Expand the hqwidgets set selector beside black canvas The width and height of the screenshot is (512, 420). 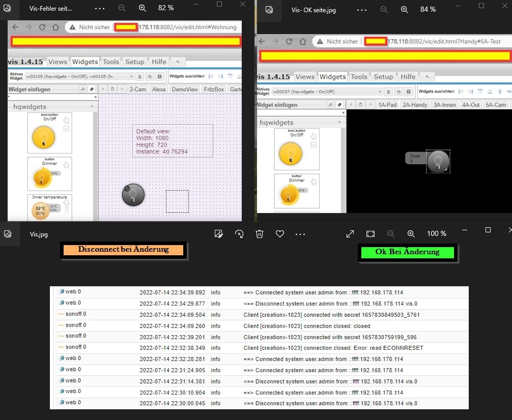(339, 123)
